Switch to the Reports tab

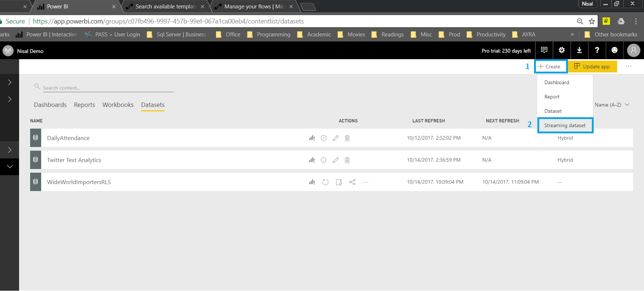(85, 105)
